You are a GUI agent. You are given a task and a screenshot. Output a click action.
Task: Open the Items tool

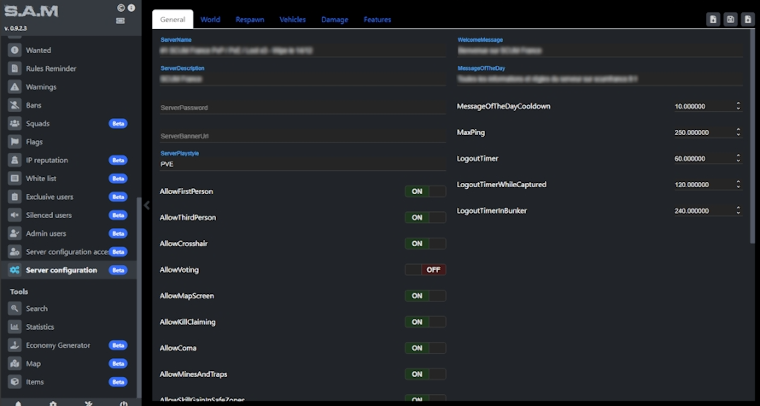[x=68, y=382]
